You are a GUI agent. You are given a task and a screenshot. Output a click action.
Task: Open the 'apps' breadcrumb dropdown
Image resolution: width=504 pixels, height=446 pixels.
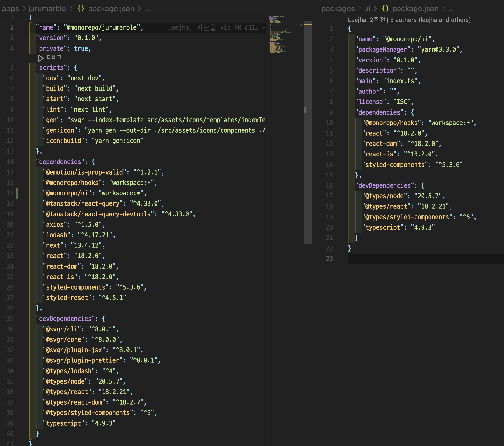(10, 9)
